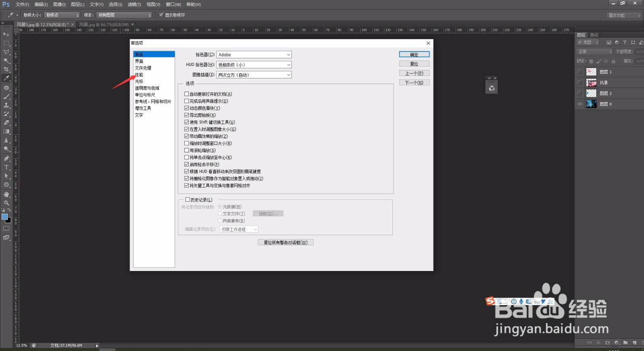This screenshot has width=644, height=351.
Task: Enable 用滚轮缩放 checkbox
Action: (186, 150)
